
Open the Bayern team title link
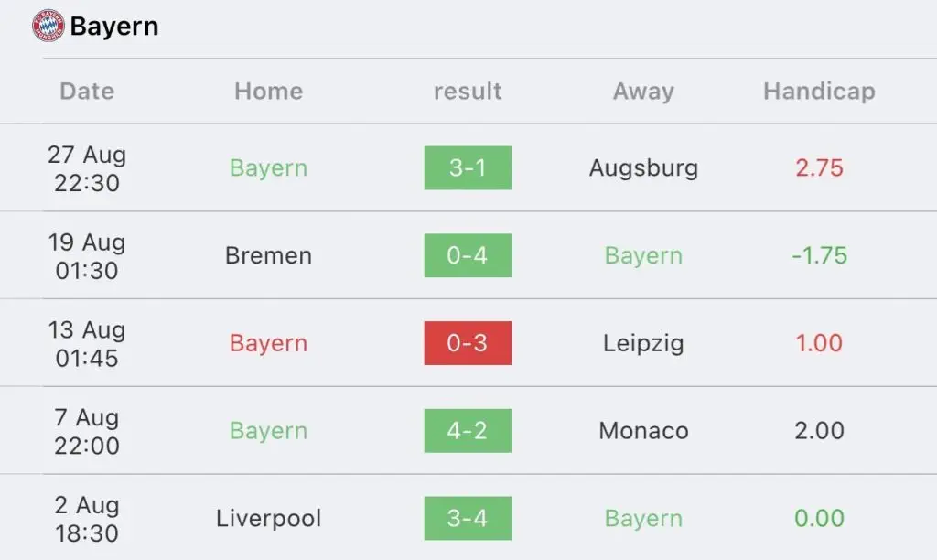[x=114, y=27]
